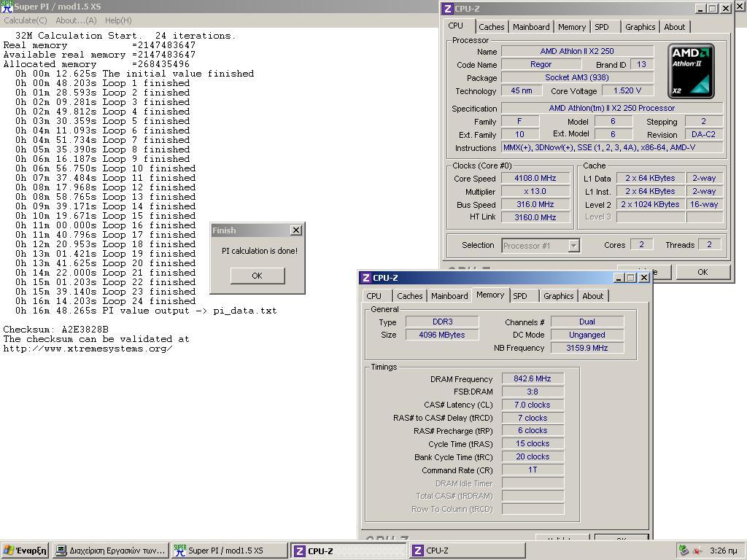747x560 pixels.
Task: Close the top CPU-Z window
Action: [726, 9]
